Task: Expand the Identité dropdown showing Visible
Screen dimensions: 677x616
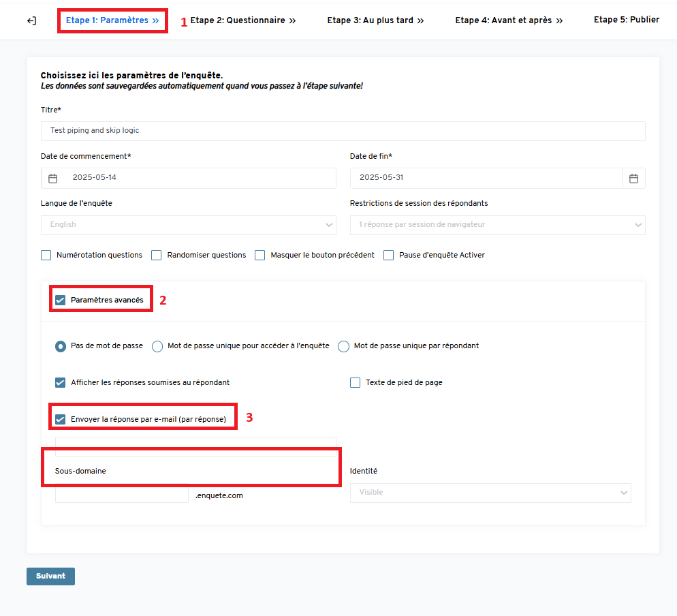Action: pos(490,493)
